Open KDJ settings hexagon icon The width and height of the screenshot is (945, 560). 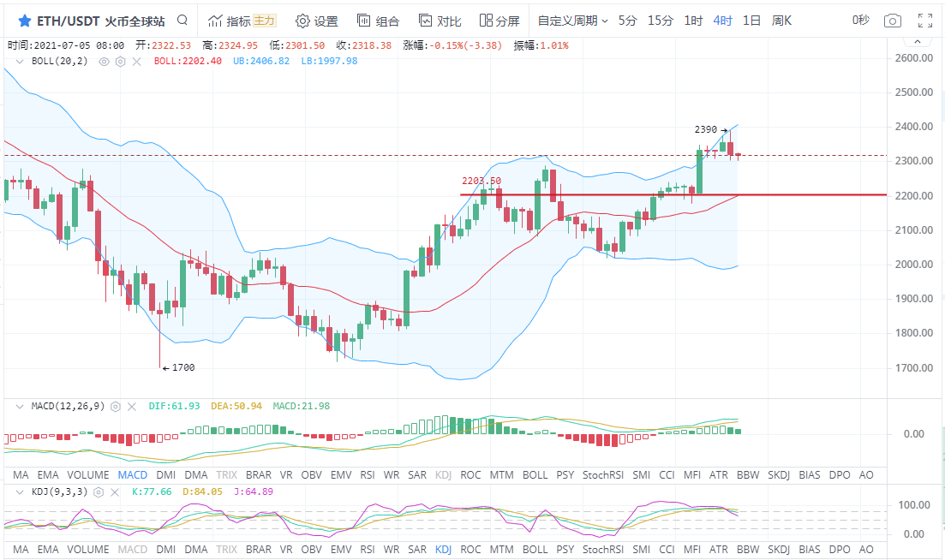coord(99,492)
